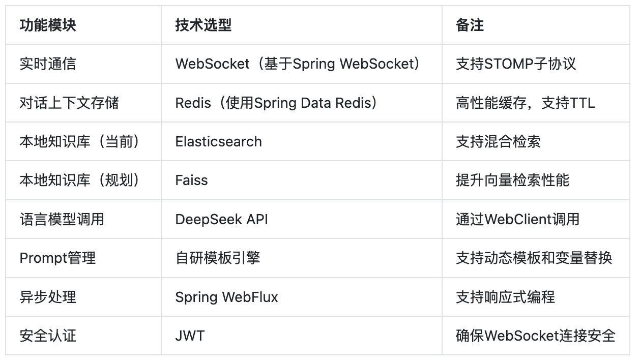The image size is (640, 364).
Task: Click the Faiss cell
Action: tap(191, 180)
